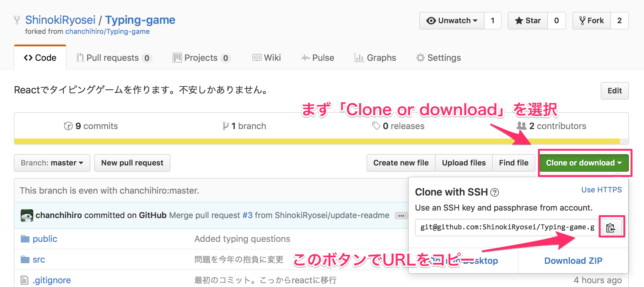Screen dimensions: 644x287
Task: Switch to the Pull requests tab
Action: 114,58
